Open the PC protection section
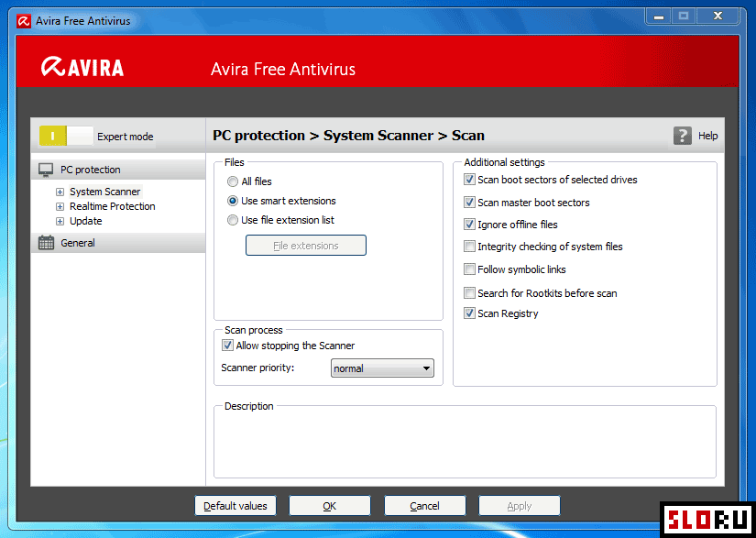The image size is (756, 538). click(x=118, y=170)
